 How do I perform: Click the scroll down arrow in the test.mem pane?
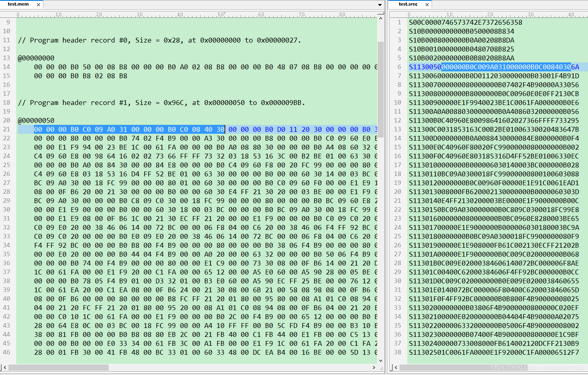click(x=381, y=360)
